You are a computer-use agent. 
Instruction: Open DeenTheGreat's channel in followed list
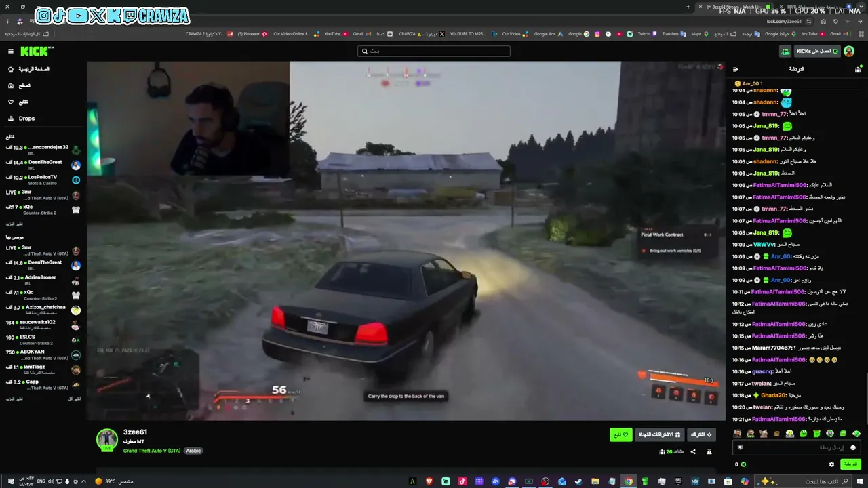tap(43, 165)
